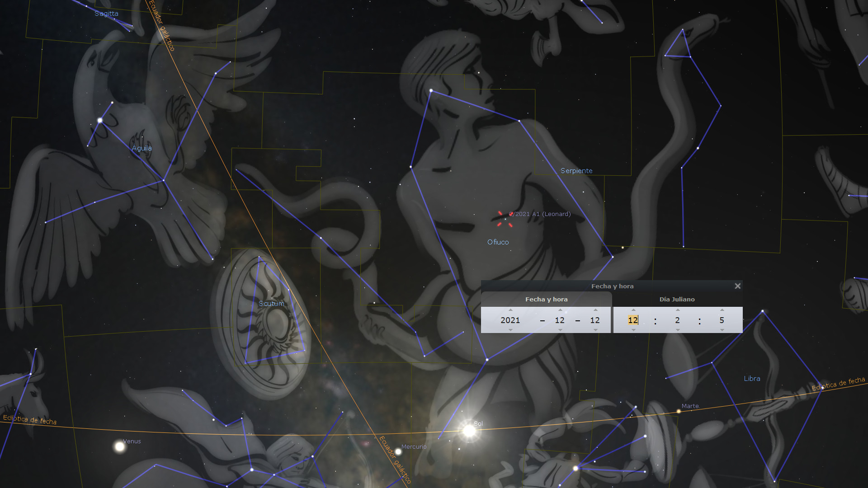This screenshot has height=488, width=868.
Task: Click the day field in the date
Action: coord(595,320)
